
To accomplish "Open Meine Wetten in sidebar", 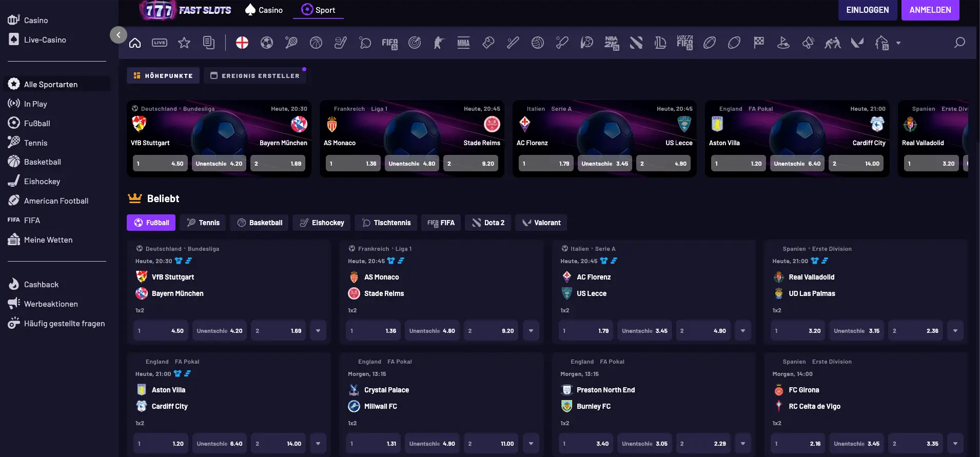I will click(x=48, y=240).
